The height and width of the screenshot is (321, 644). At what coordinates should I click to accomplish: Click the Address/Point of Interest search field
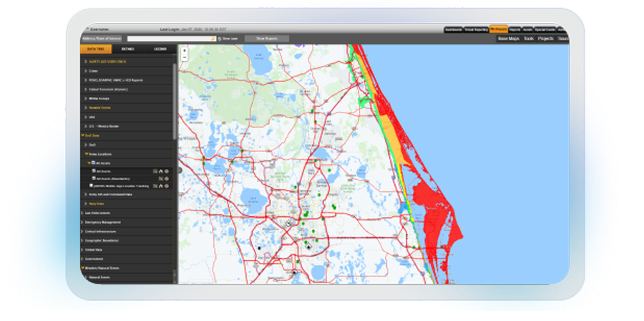(168, 39)
